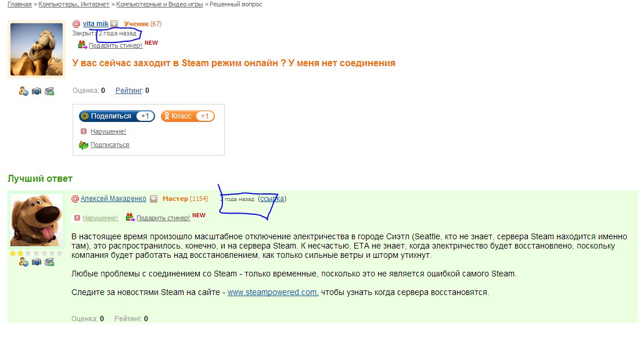
Task: Click the www.steampowered.com link
Action: (x=273, y=293)
